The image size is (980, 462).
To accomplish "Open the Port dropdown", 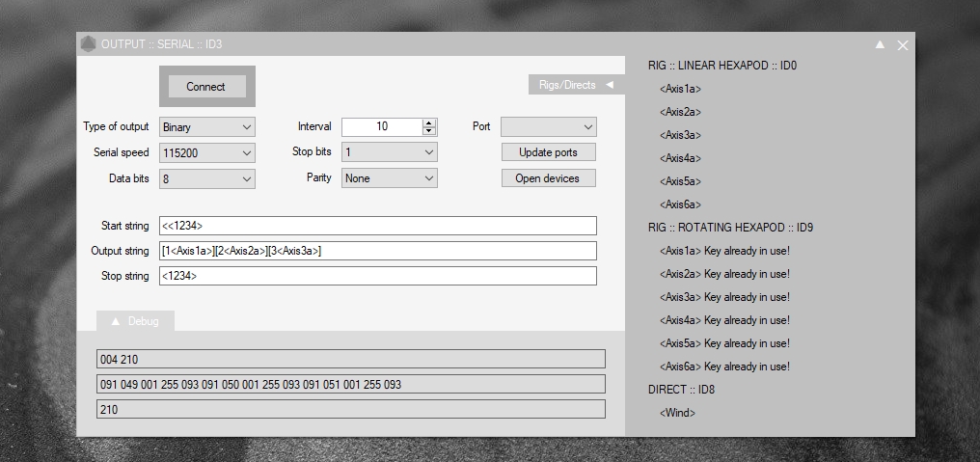I will click(548, 127).
